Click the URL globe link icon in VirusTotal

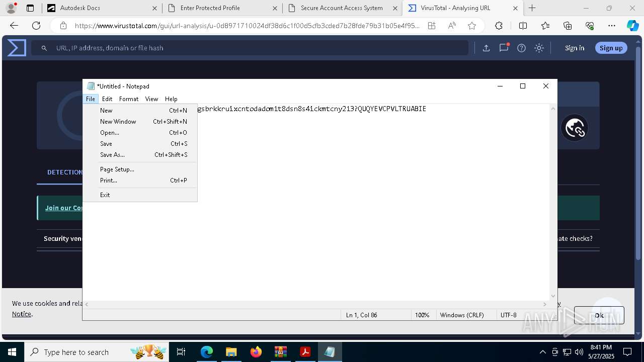coord(575,128)
